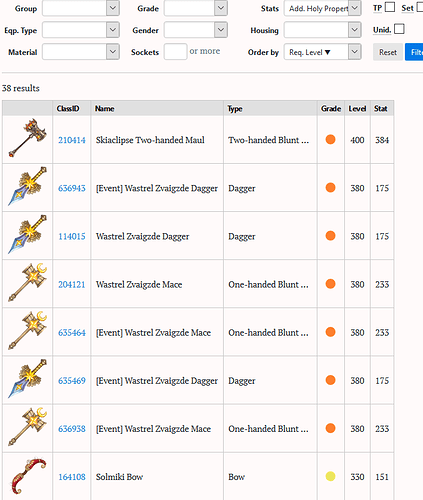Click the Skiaclipse Two-handed Maul item icon
This screenshot has height=500, width=423.
coord(27,139)
